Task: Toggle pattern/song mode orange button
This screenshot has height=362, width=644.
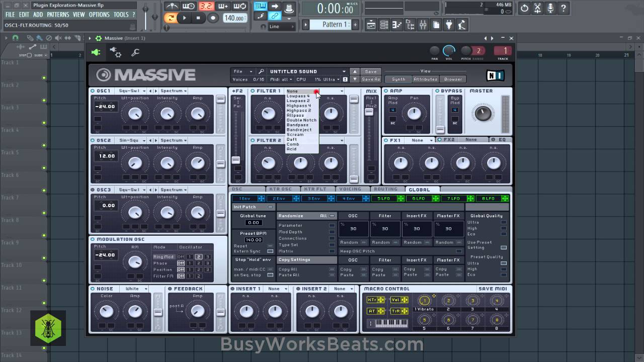Action: [171, 18]
